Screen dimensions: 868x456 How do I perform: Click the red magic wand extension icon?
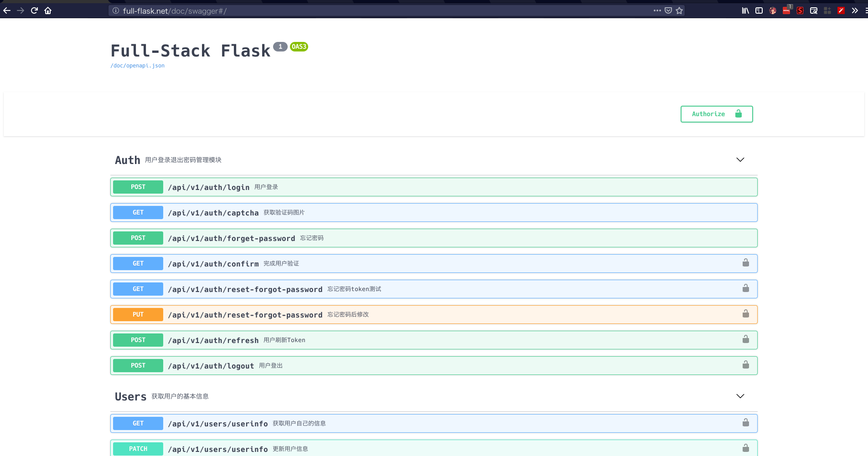(841, 10)
